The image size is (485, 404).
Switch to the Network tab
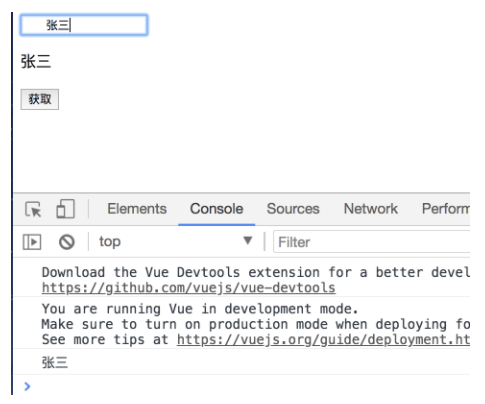click(371, 209)
